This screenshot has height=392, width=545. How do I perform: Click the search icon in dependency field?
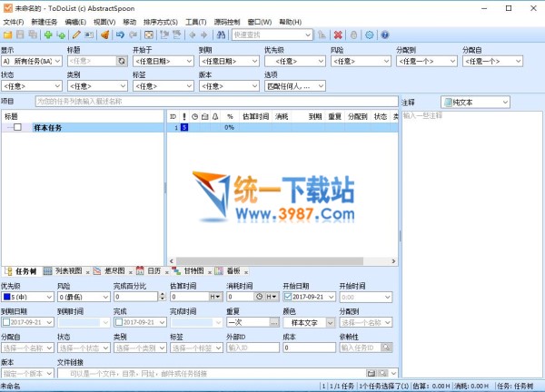386,348
